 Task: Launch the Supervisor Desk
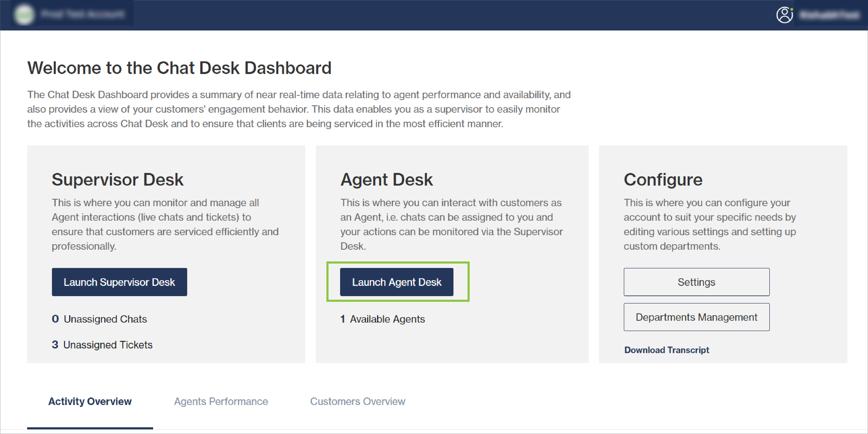point(119,282)
